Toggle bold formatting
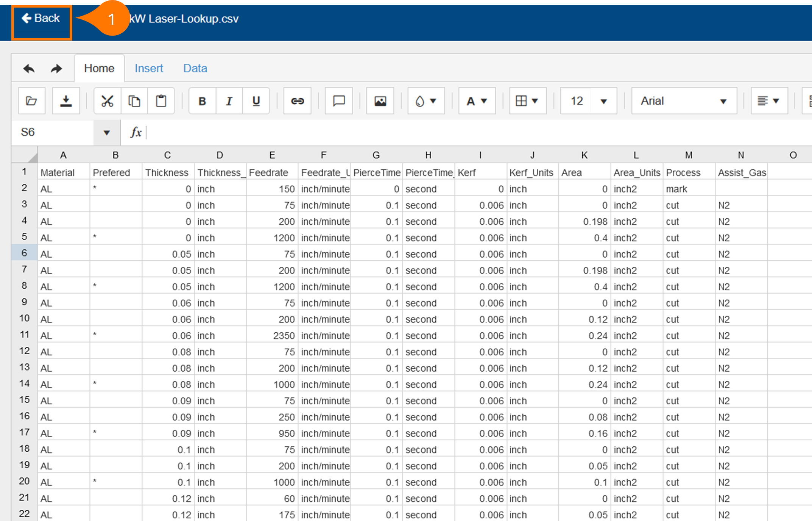The width and height of the screenshot is (812, 521). 202,101
